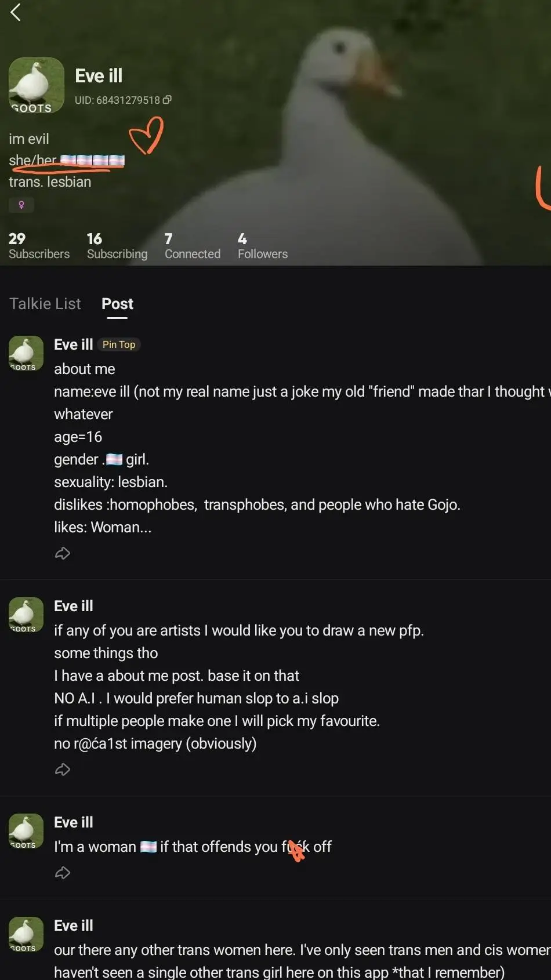551x980 pixels.
Task: Open the 4 Followers list
Action: pos(263,246)
